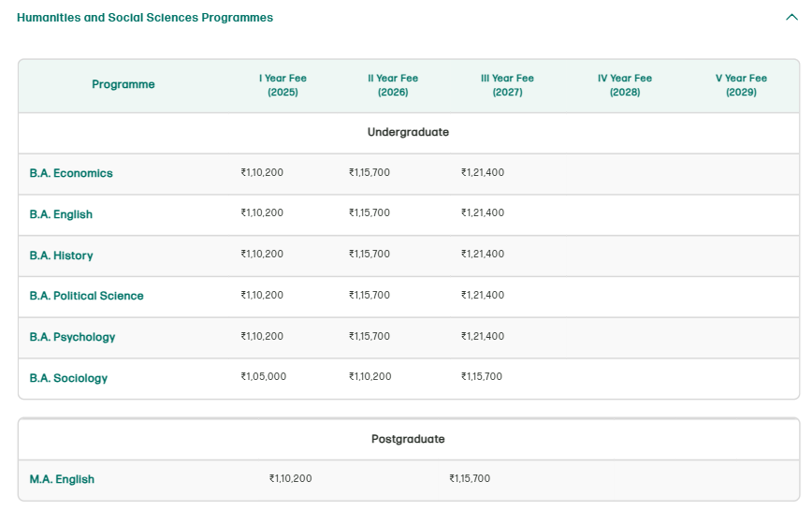Click B.A. Political Science first year fee
812x511 pixels.
click(262, 295)
